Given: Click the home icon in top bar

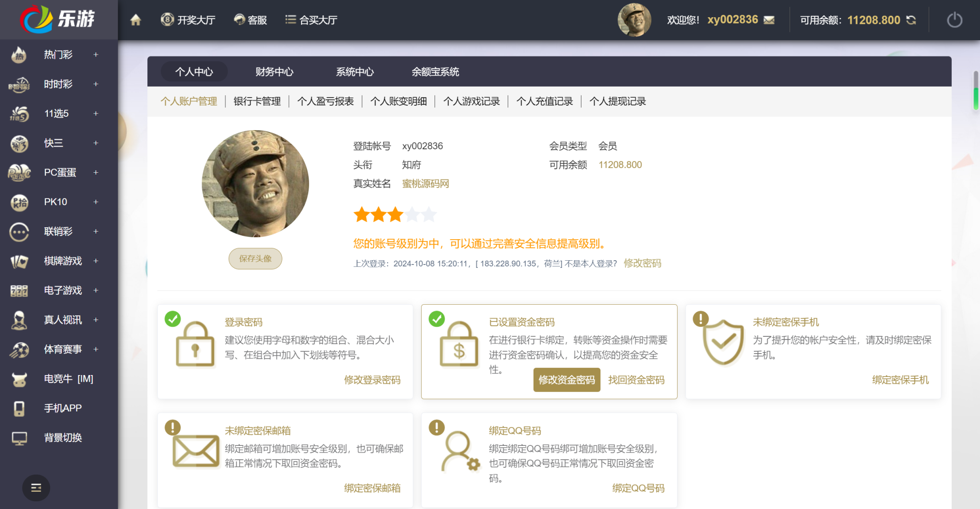Looking at the screenshot, I should tap(135, 20).
